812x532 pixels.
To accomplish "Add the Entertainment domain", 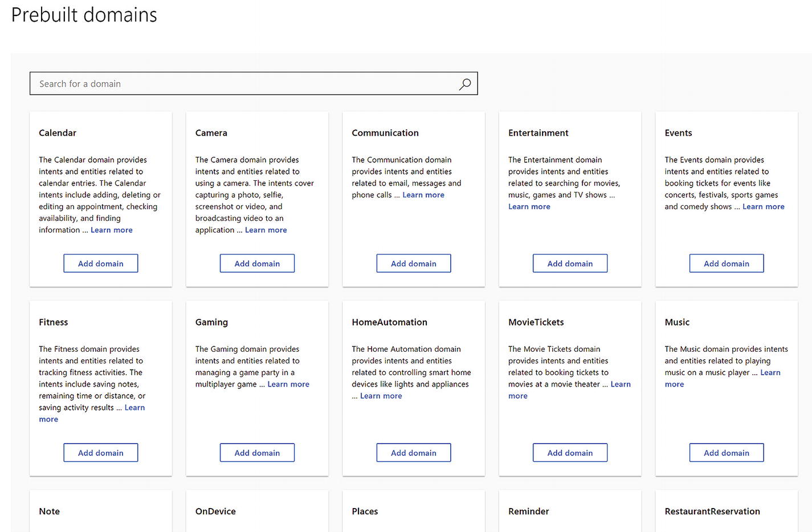I will click(x=570, y=263).
